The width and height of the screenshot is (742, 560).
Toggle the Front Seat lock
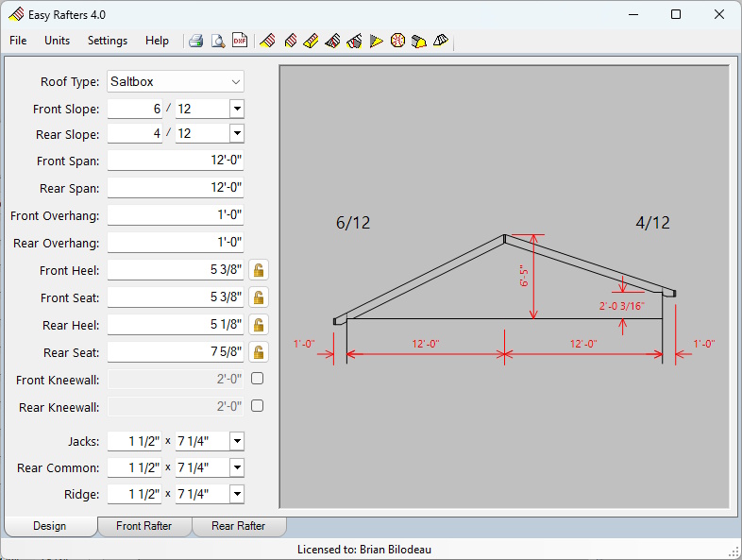(x=258, y=297)
